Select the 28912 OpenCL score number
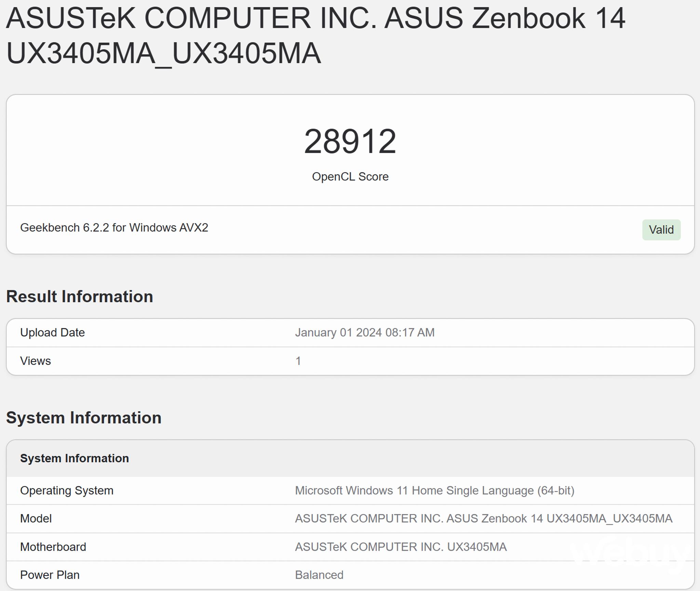Screen dimensions: 700x591 point(350,141)
